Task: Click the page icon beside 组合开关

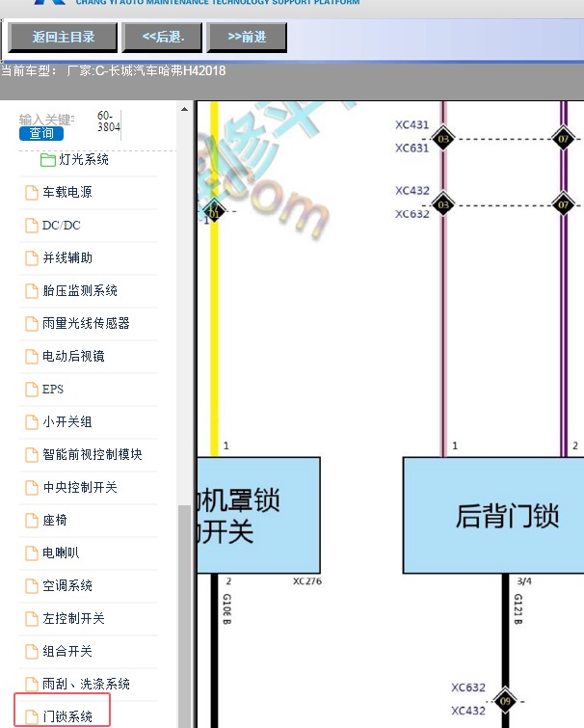Action: click(32, 652)
